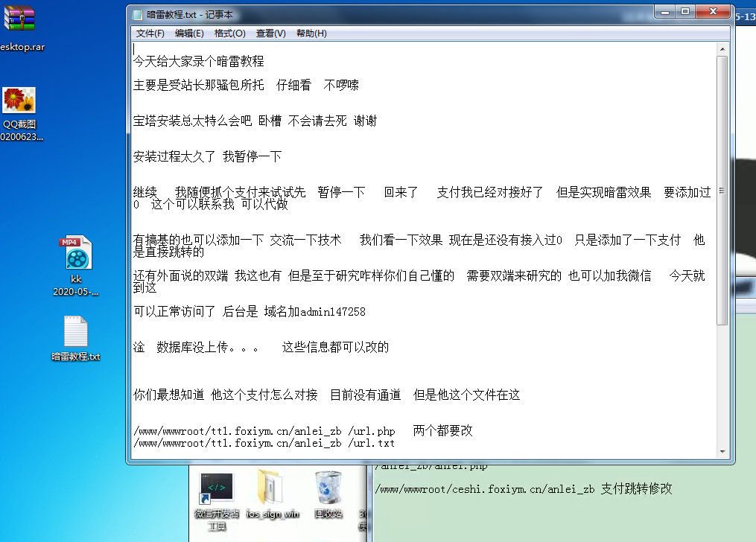Image resolution: width=756 pixels, height=542 pixels.
Task: Open the 文件(F) menu in Notepad
Action: (x=150, y=34)
